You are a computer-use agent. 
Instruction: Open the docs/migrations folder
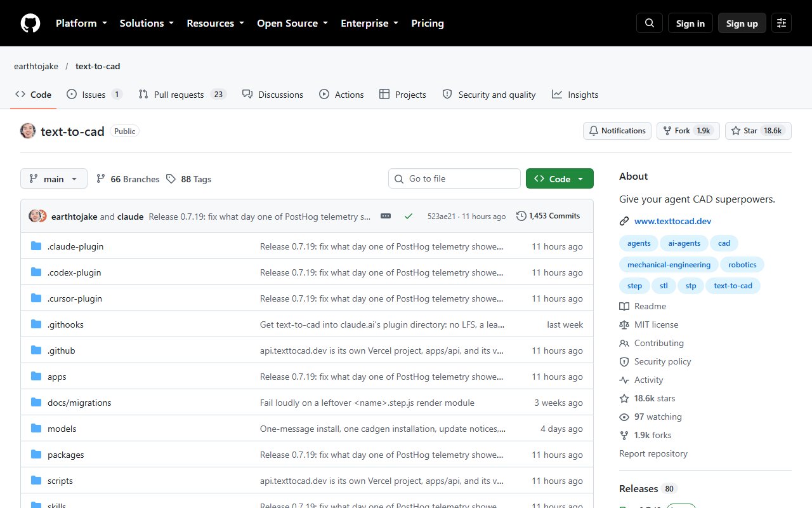pos(79,403)
